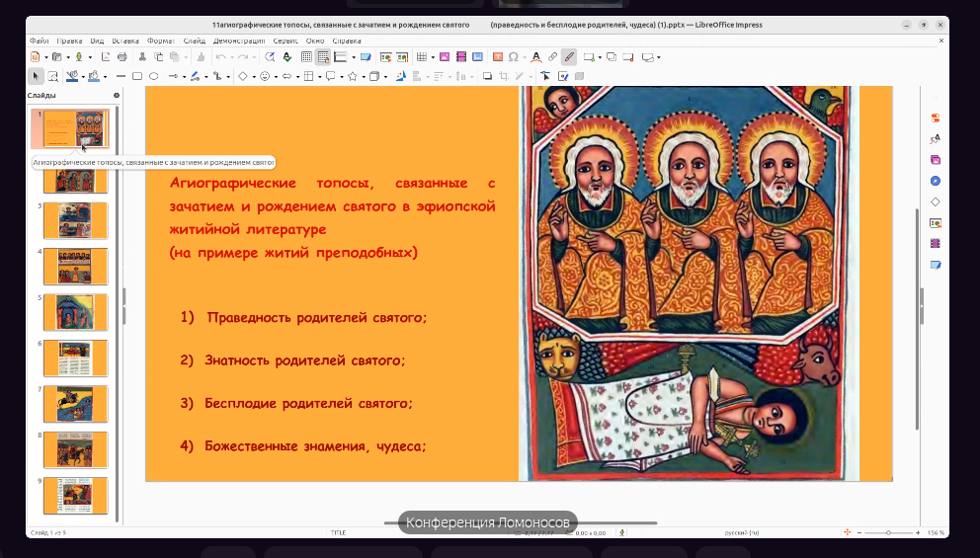Start presentation from first slide
Image resolution: width=980 pixels, height=558 pixels.
[x=385, y=57]
